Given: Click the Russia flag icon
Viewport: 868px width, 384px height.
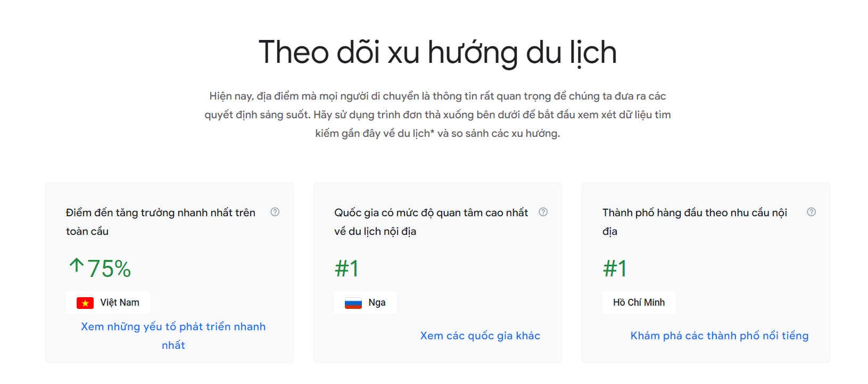Looking at the screenshot, I should [353, 303].
